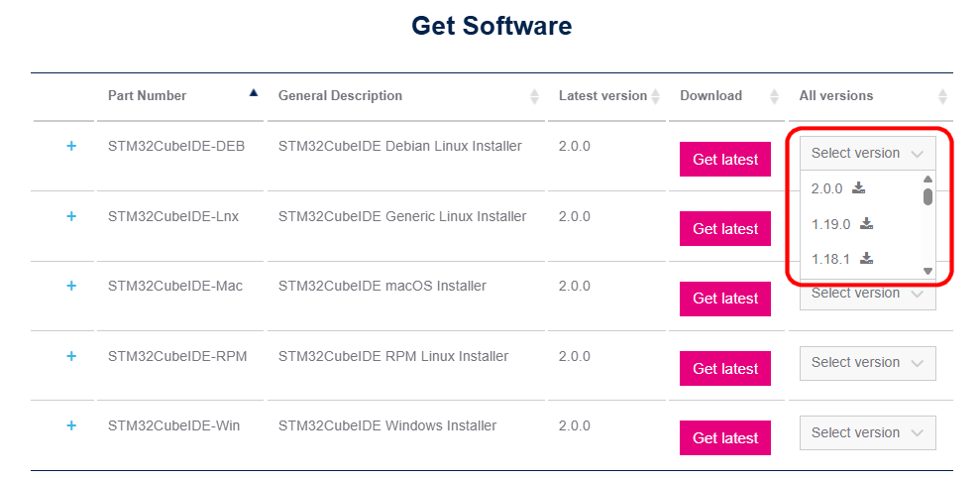Sort by Part Number column arrow
980x481 pixels.
coord(254,93)
